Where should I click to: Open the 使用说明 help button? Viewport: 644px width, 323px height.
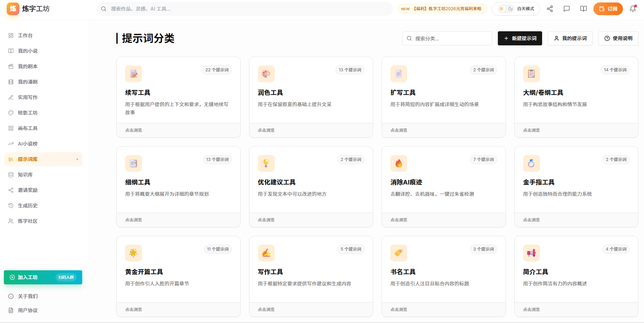coord(618,38)
